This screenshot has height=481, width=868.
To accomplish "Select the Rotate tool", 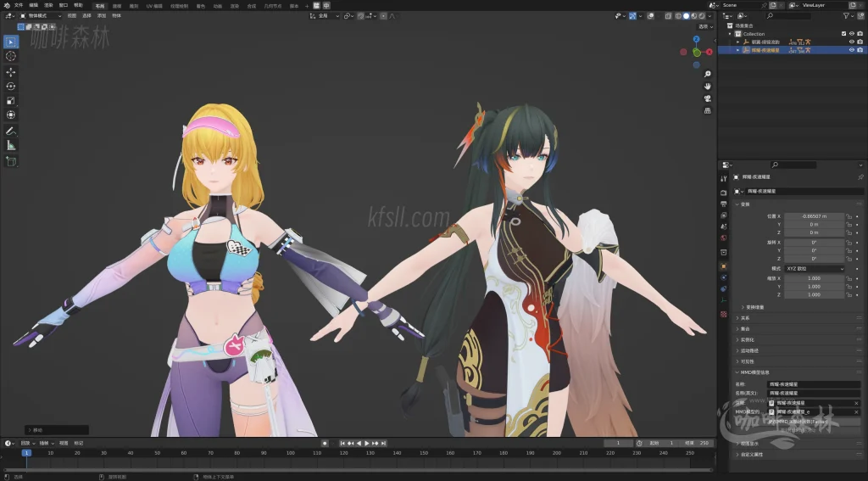I will point(10,86).
